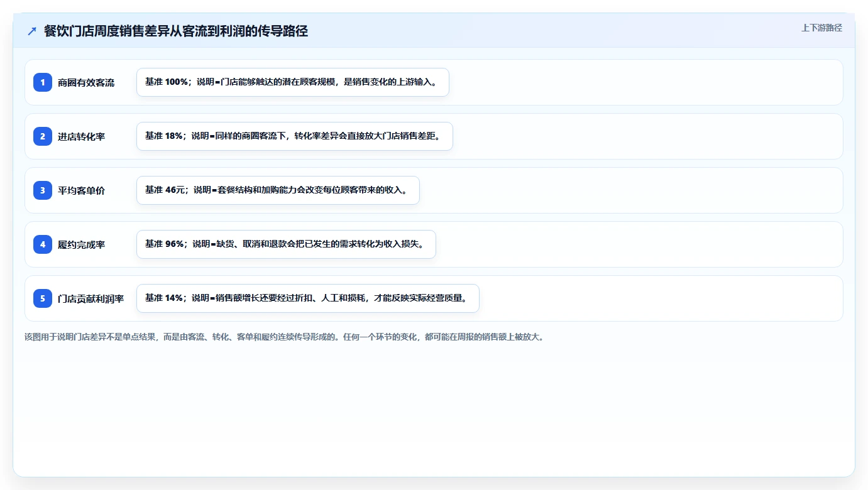Click the 上下游路径 label in the header
The height and width of the screenshot is (490, 868).
821,28
